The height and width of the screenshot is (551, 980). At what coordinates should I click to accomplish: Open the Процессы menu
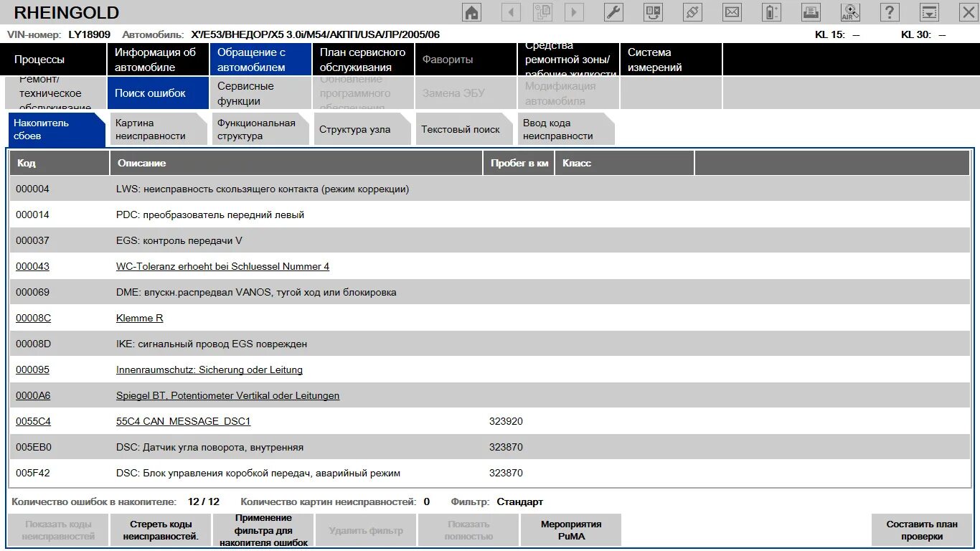54,60
